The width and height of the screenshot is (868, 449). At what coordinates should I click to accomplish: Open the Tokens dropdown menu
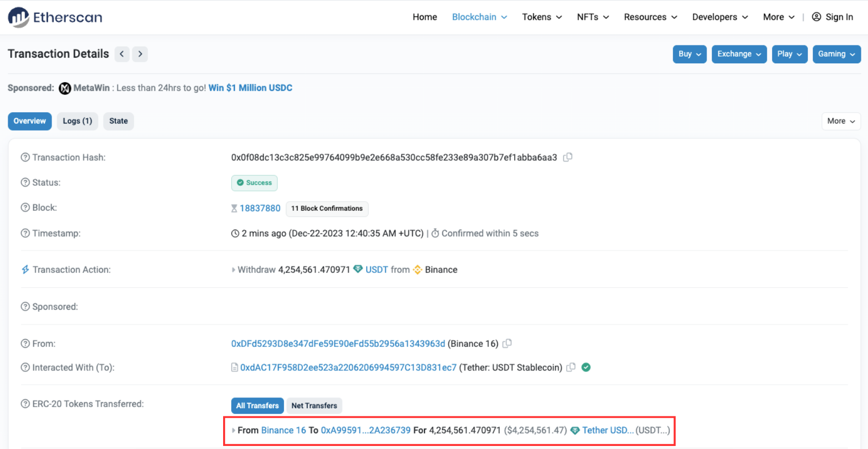pyautogui.click(x=542, y=17)
